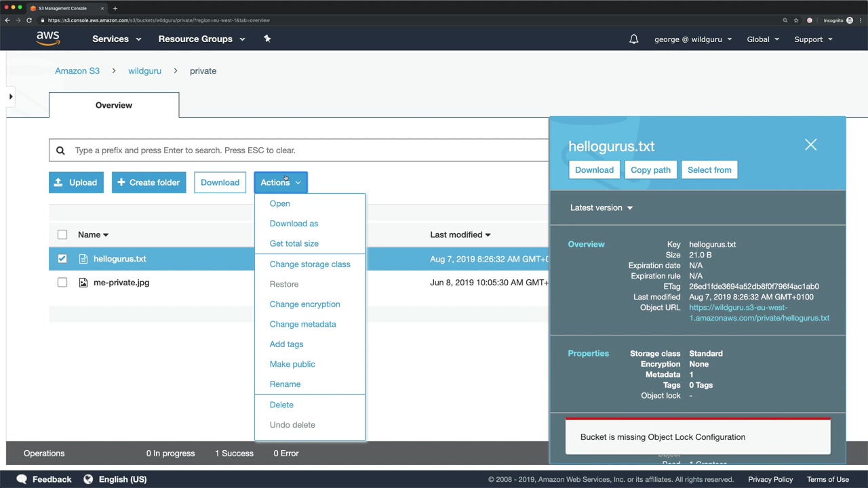Expand the Services dropdown
The height and width of the screenshot is (488, 868).
(x=117, y=39)
